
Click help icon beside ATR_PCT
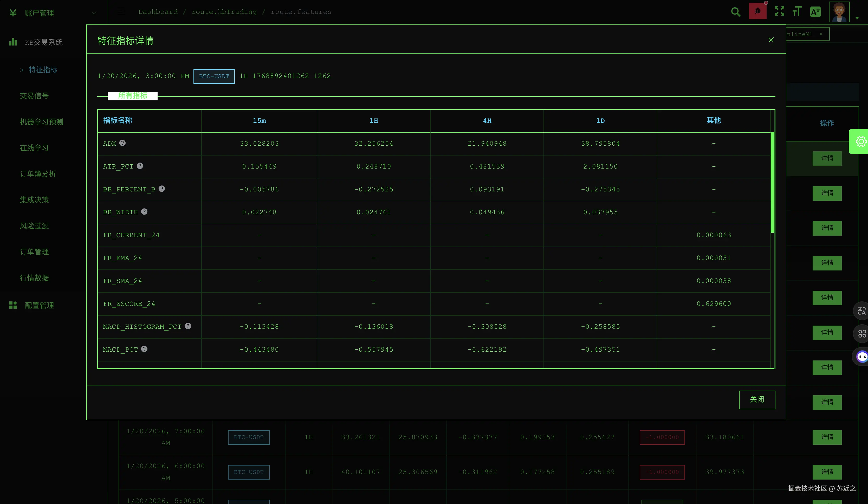pos(140,166)
